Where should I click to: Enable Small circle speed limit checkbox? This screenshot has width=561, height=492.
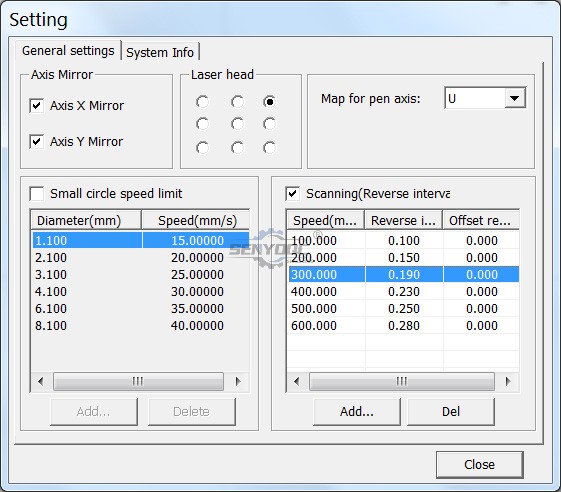(x=36, y=194)
